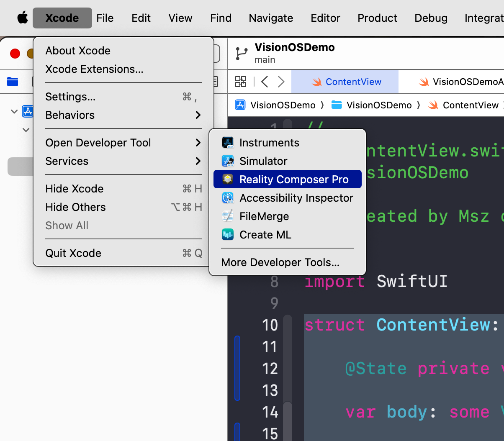Click line number 14 in gutter
The height and width of the screenshot is (441, 504).
[x=270, y=412]
